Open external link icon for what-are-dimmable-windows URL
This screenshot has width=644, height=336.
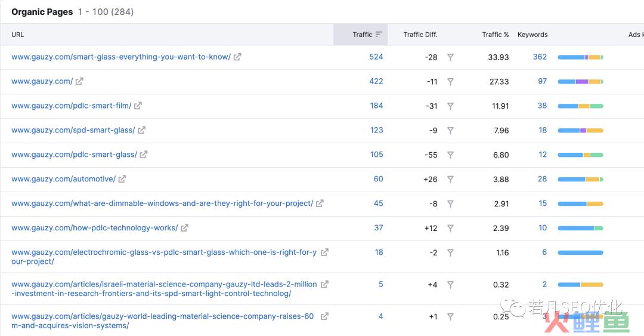tap(320, 204)
